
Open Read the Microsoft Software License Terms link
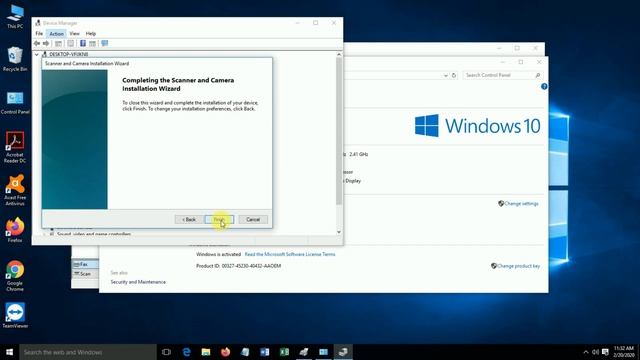[290, 254]
